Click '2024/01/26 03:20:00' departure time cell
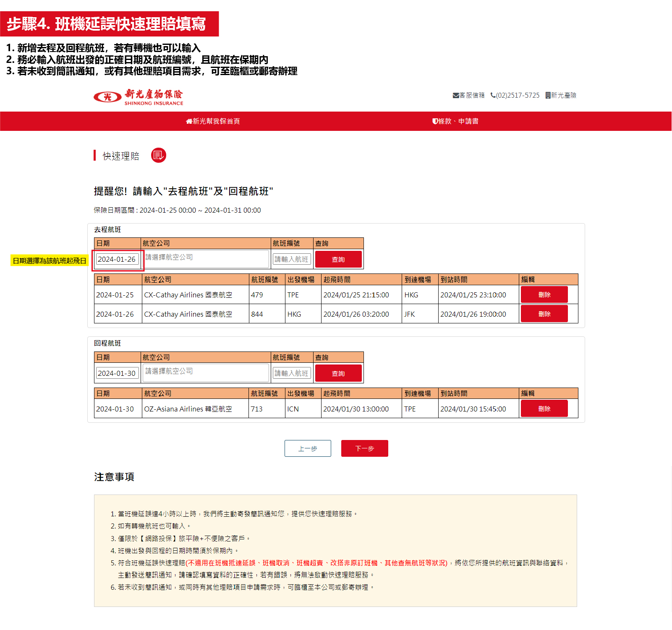This screenshot has width=672, height=630. 362,314
